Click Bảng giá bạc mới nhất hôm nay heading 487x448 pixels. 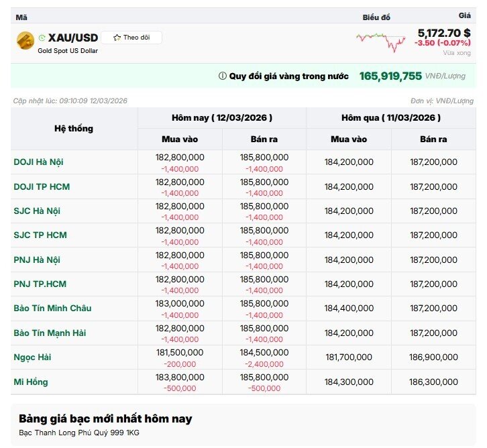point(105,418)
